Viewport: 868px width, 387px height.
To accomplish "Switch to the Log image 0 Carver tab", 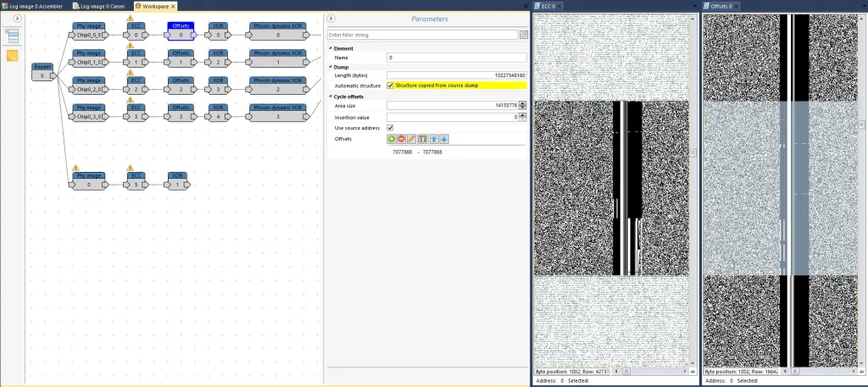I will pos(100,6).
